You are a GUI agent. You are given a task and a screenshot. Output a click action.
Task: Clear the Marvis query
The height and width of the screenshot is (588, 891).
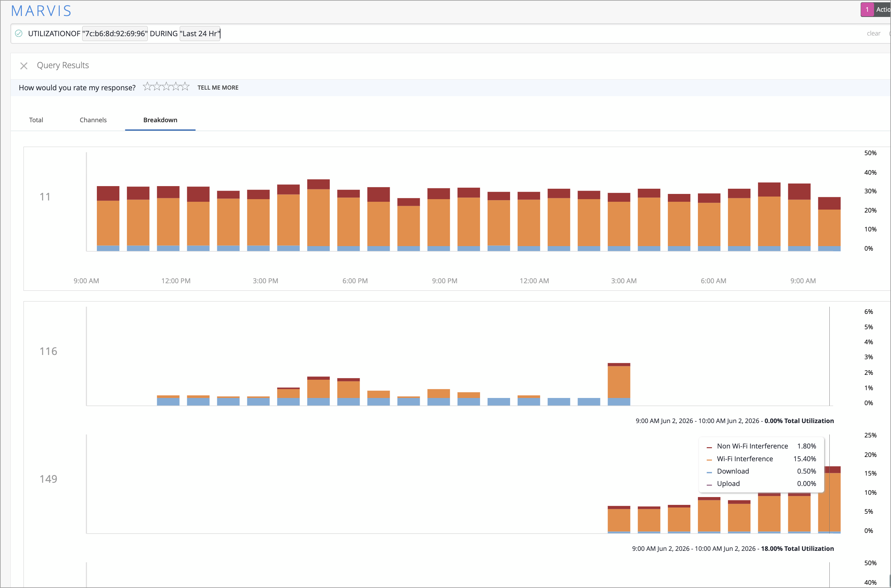click(873, 33)
